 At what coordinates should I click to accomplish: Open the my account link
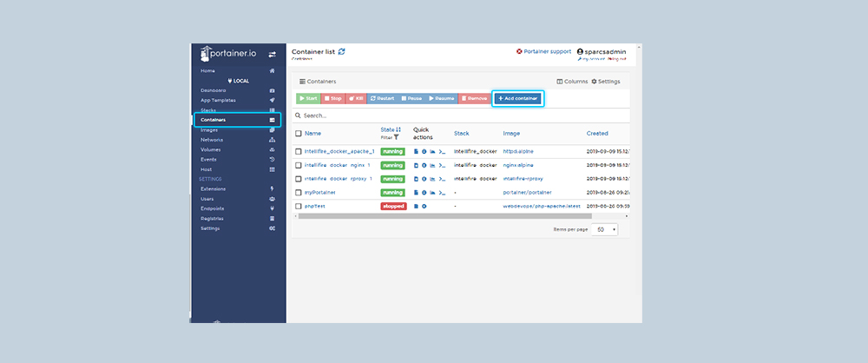[x=591, y=59]
